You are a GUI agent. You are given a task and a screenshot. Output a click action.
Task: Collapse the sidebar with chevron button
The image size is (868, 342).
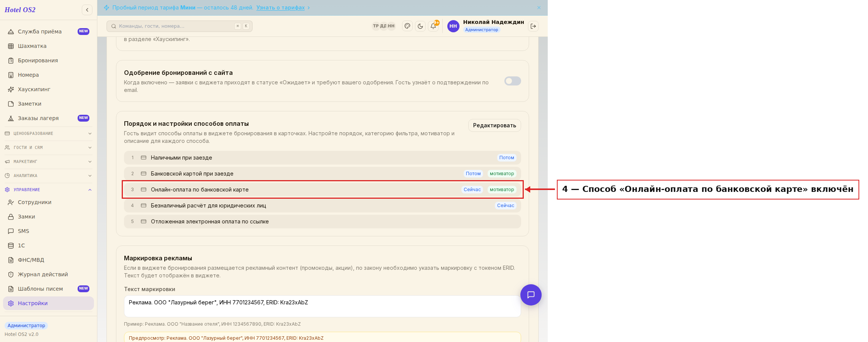pyautogui.click(x=87, y=10)
